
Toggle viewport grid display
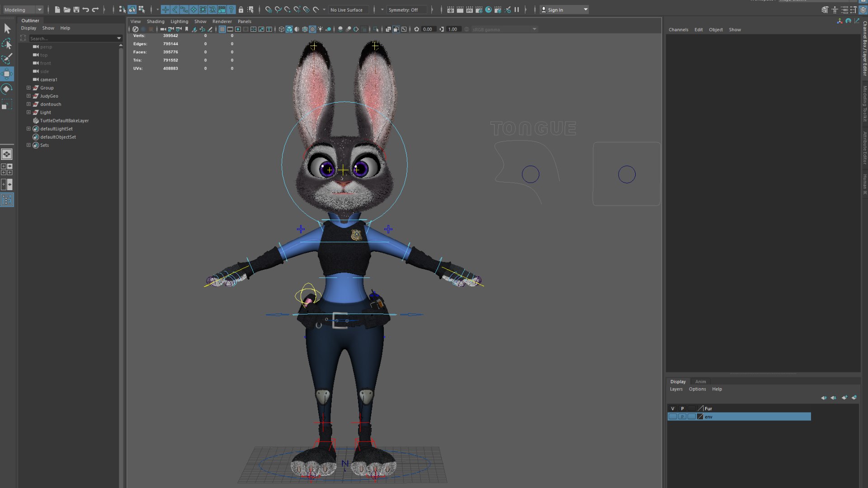point(222,29)
